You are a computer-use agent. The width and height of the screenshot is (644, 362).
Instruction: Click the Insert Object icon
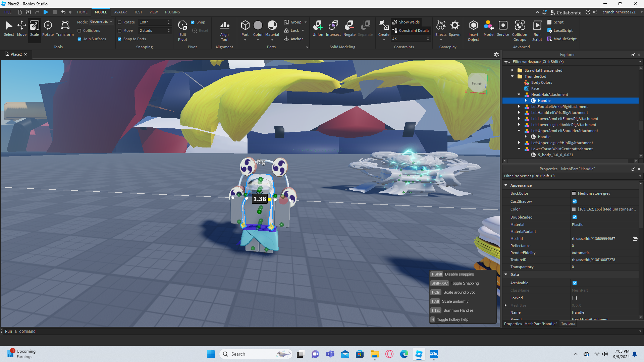[473, 30]
